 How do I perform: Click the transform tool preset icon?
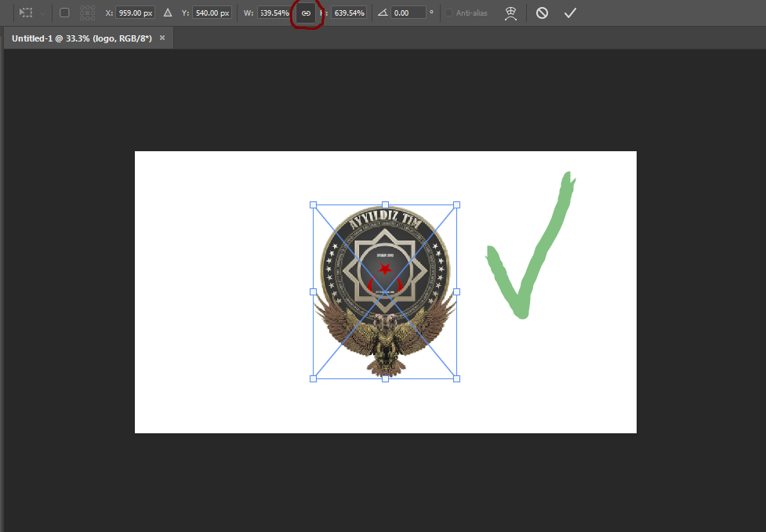[x=26, y=13]
